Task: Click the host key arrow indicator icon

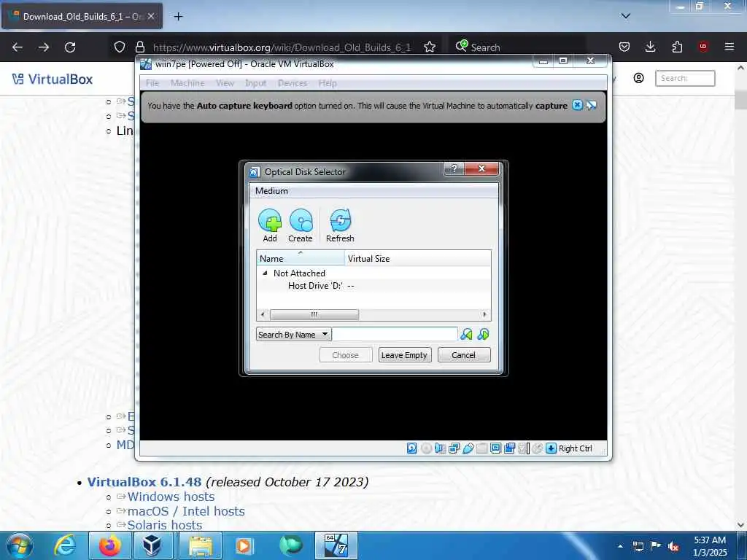Action: pyautogui.click(x=551, y=448)
